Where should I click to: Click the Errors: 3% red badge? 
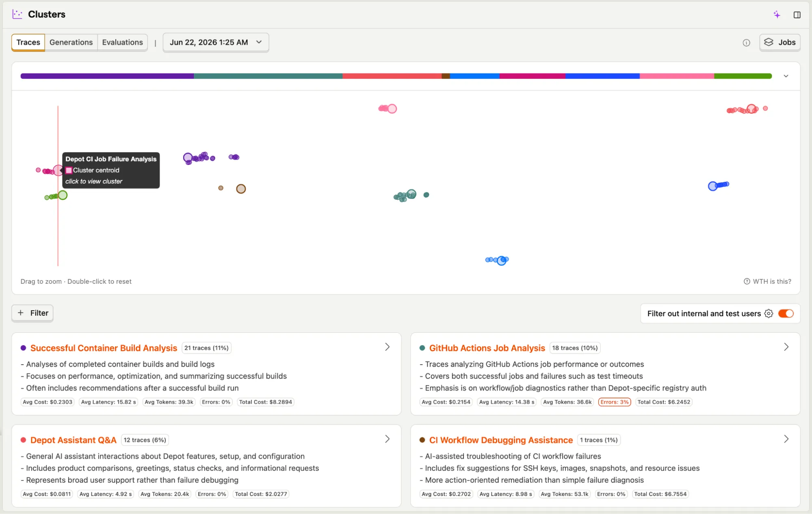tap(615, 402)
